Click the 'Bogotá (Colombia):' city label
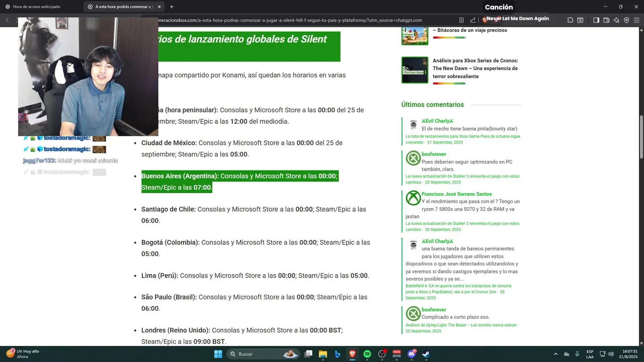 [x=171, y=242]
